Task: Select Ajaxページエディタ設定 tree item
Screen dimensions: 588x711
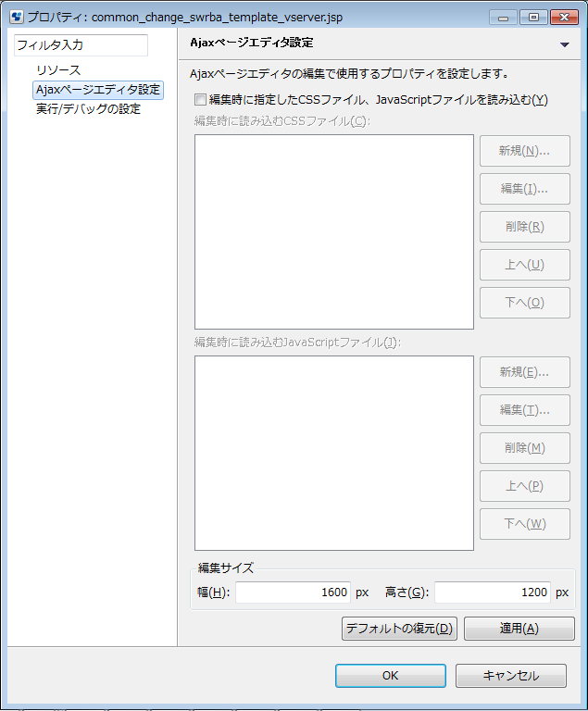Action: click(98, 89)
